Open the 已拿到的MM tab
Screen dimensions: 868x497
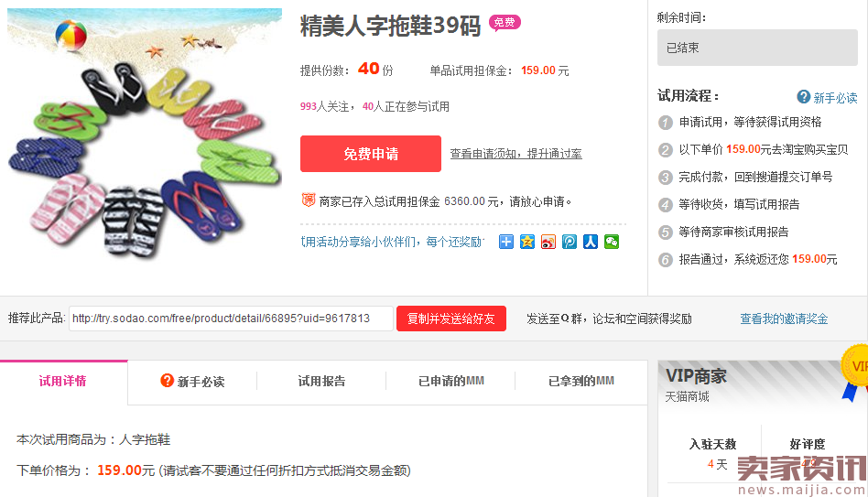click(581, 382)
